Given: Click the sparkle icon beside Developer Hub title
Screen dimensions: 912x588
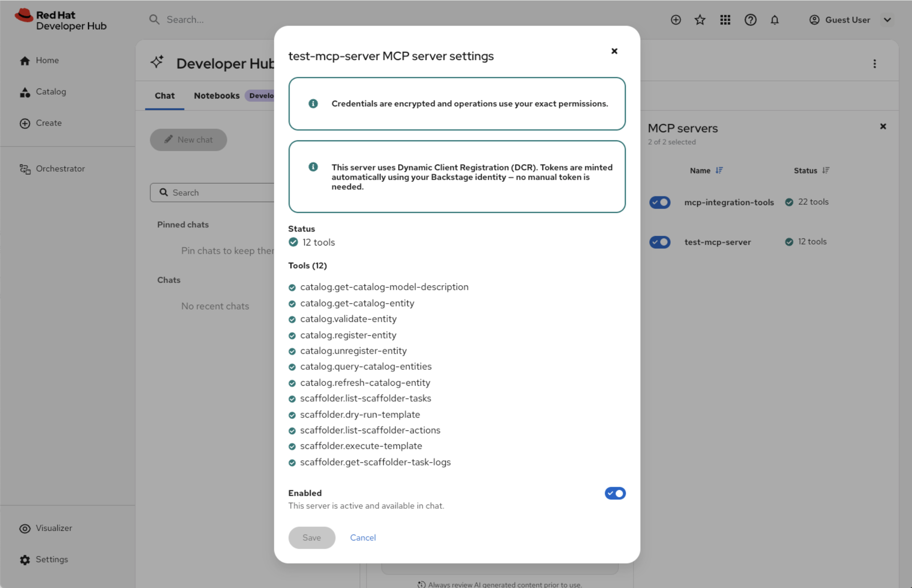Looking at the screenshot, I should (157, 62).
